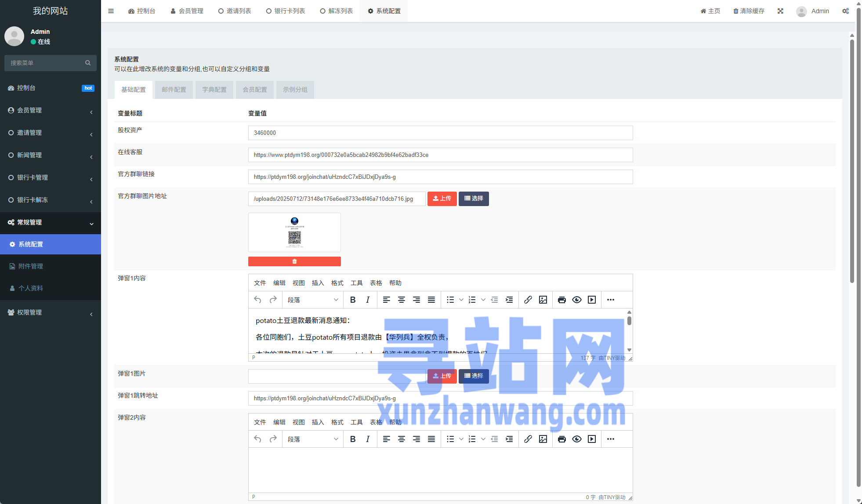Align text left in 弹窗1内容 editor
Screen dimensions: 862x504
coord(387,300)
